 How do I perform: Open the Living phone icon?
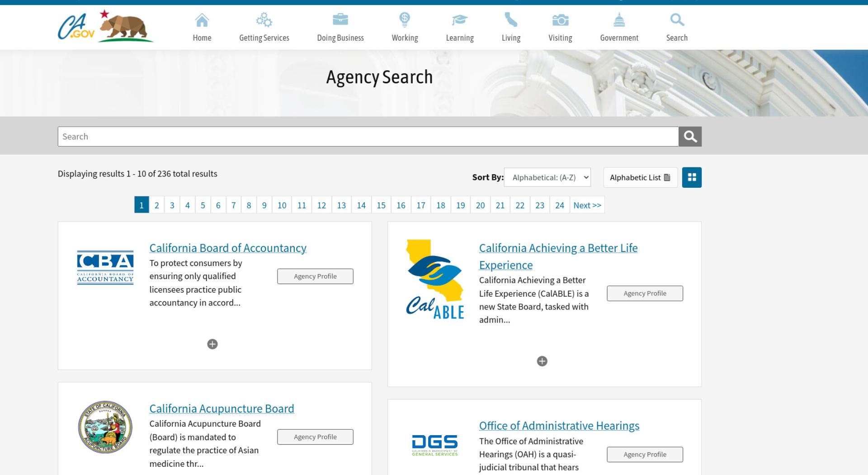tap(511, 20)
